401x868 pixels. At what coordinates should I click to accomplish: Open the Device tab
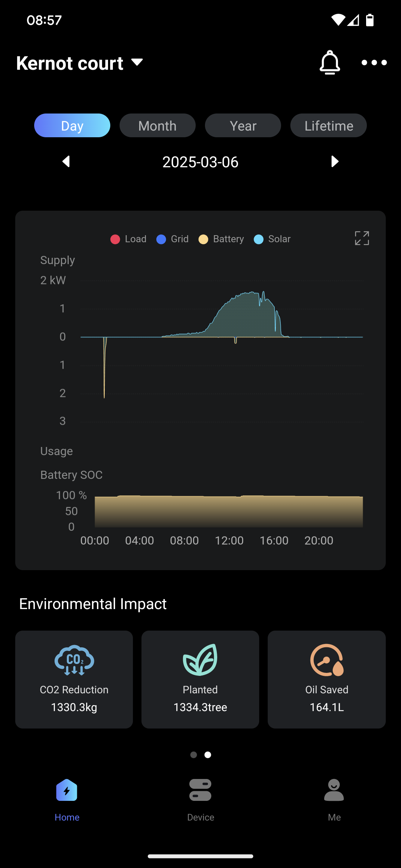click(200, 797)
